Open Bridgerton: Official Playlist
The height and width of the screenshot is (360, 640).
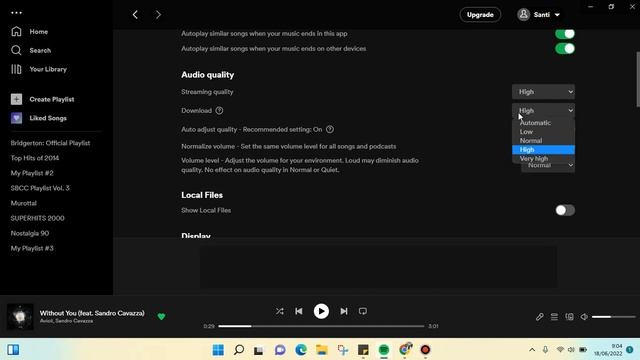[x=50, y=143]
